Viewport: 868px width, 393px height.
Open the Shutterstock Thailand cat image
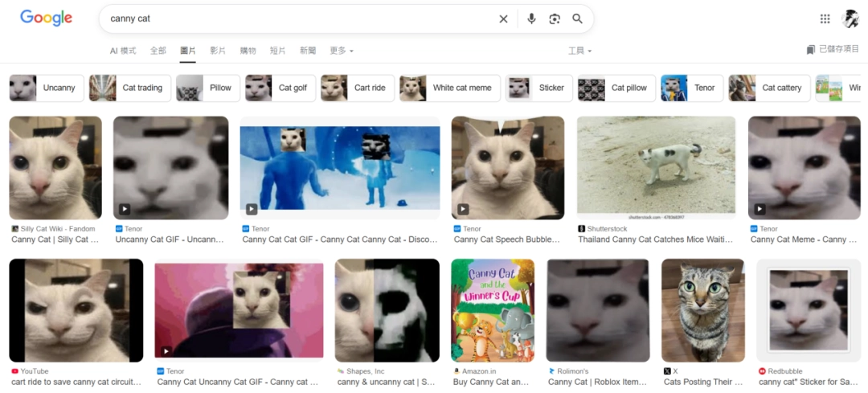(656, 167)
